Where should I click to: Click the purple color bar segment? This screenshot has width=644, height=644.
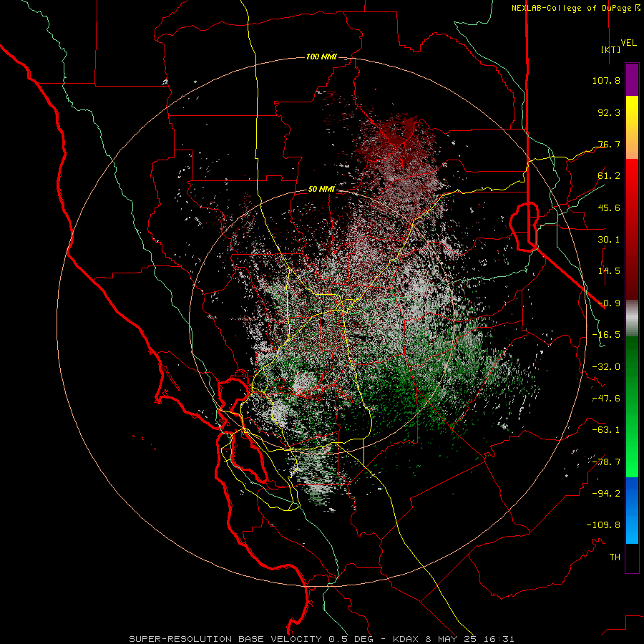632,79
